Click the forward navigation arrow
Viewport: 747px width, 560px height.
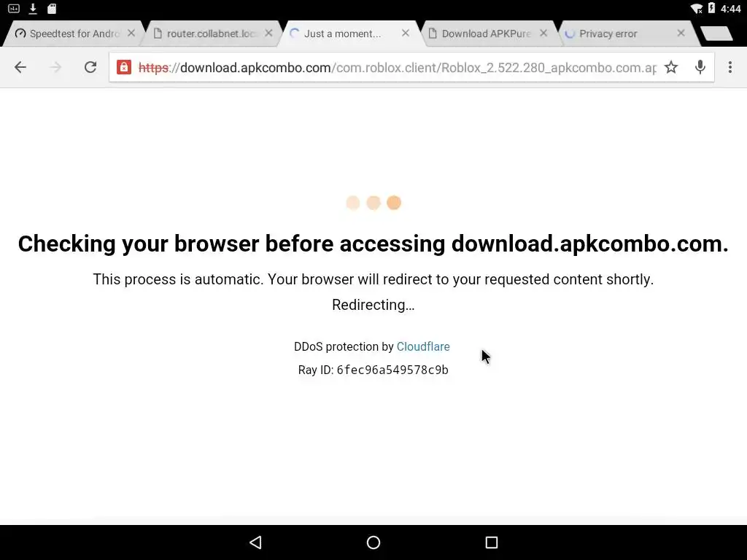55,67
